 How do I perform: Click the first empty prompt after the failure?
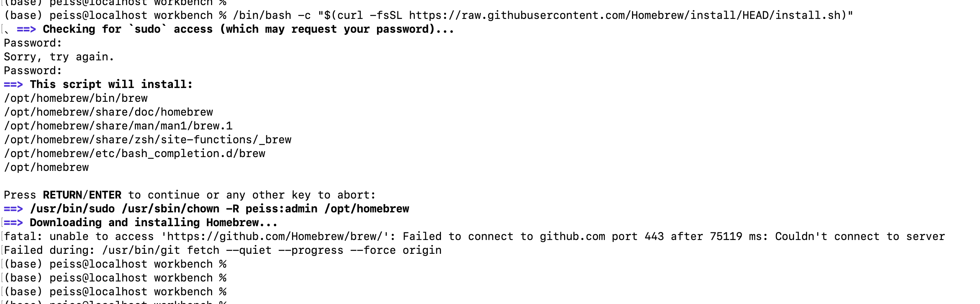point(115,264)
